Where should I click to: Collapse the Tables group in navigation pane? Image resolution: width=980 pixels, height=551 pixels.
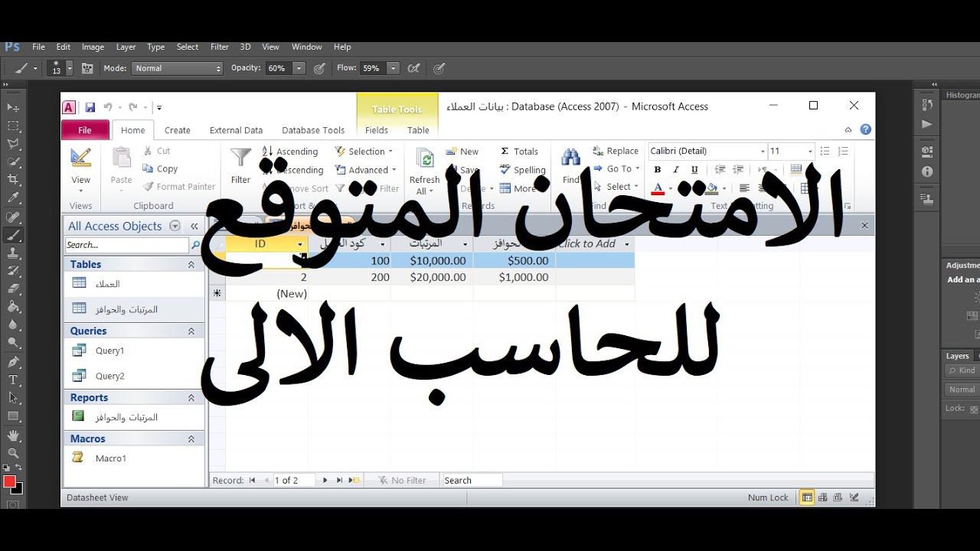pos(191,264)
